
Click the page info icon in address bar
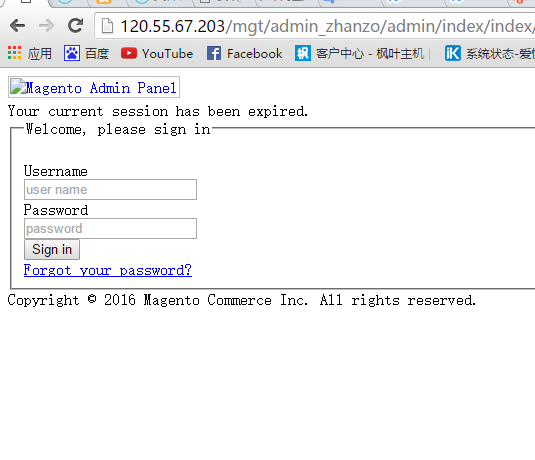(107, 26)
